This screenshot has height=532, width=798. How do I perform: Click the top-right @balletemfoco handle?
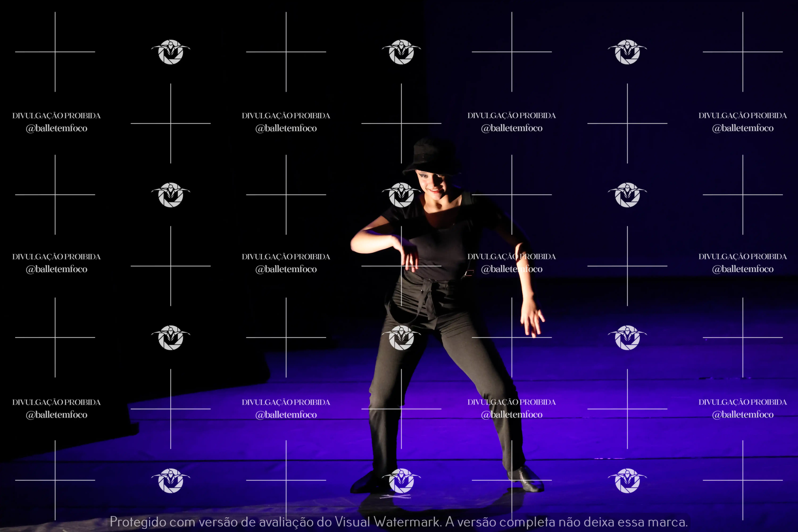(743, 128)
